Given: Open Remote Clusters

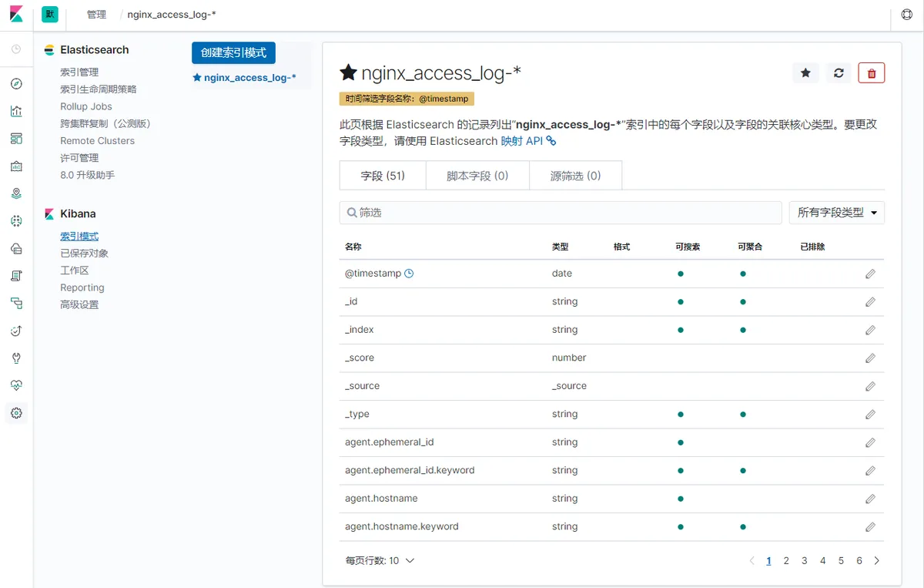Looking at the screenshot, I should (98, 141).
